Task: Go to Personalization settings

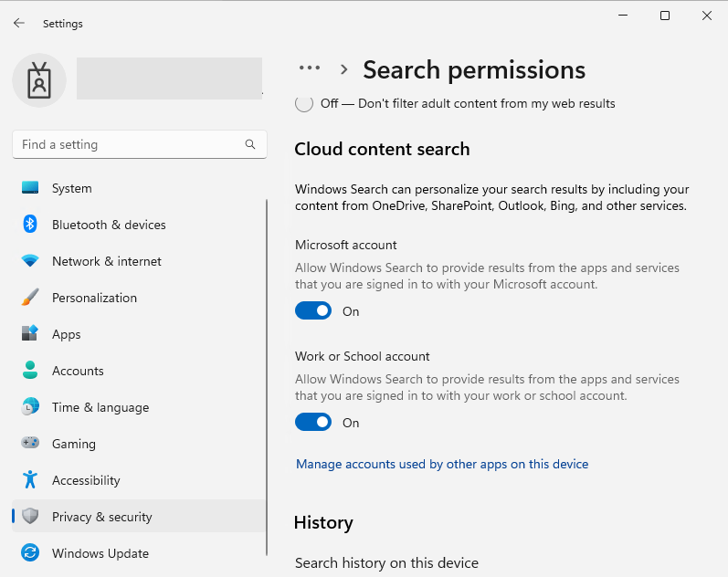Action: (139, 298)
